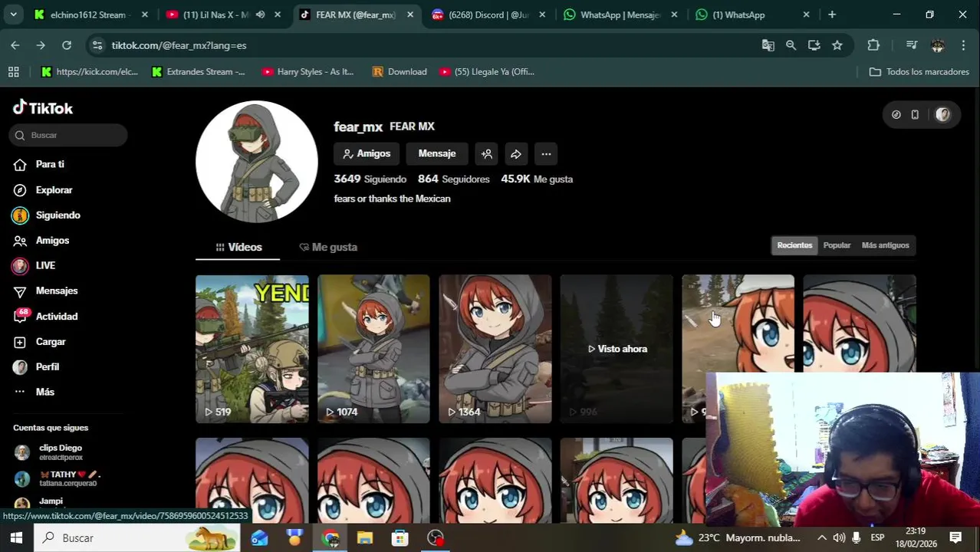Viewport: 980px width, 552px height.
Task: Open a new browser tab
Action: tap(832, 15)
